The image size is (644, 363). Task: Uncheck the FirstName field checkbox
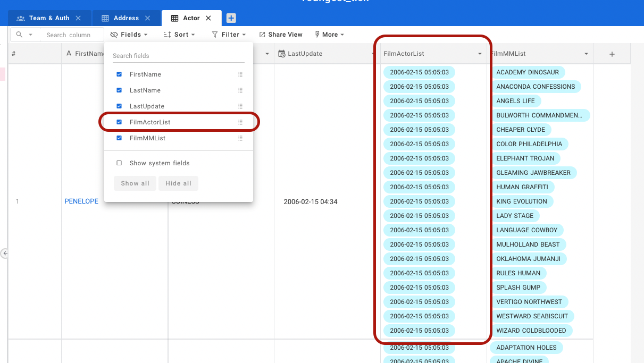click(x=119, y=74)
